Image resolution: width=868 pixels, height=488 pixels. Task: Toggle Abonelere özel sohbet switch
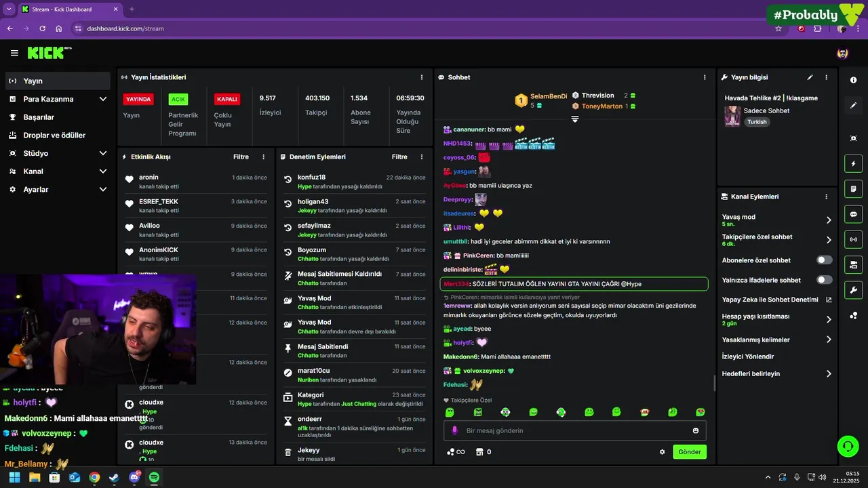(825, 260)
